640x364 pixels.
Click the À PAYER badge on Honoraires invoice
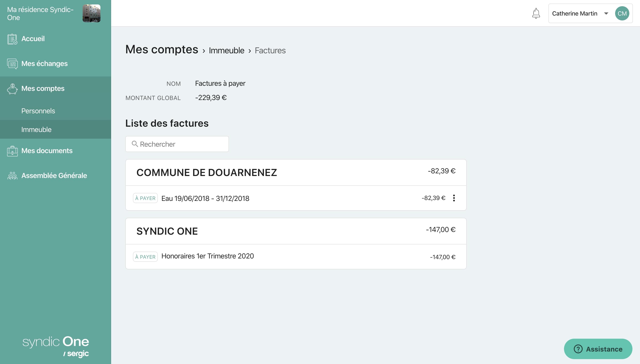[x=145, y=257]
